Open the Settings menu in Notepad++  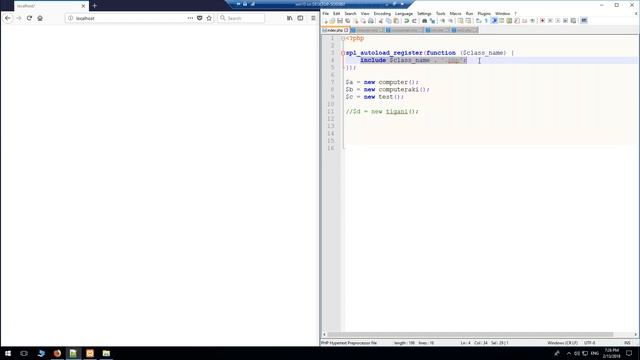(424, 13)
